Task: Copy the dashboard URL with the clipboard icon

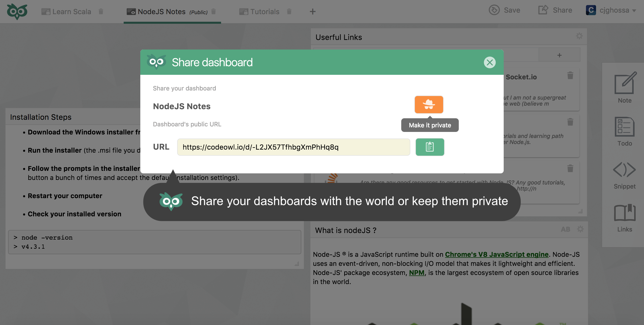Action: 430,147
